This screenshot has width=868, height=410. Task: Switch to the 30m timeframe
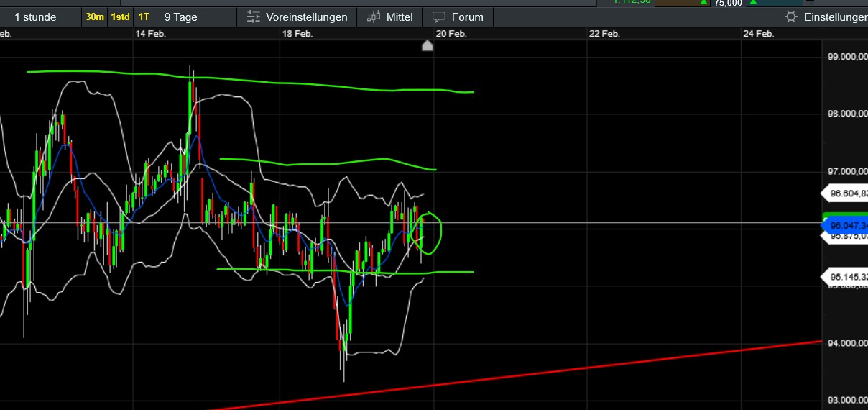[x=94, y=17]
